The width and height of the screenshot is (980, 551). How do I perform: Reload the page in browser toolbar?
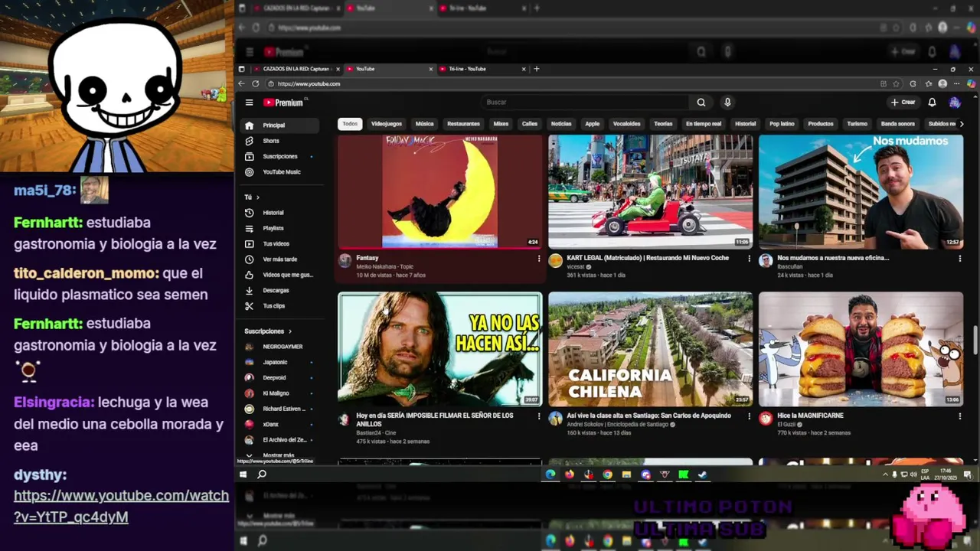256,83
